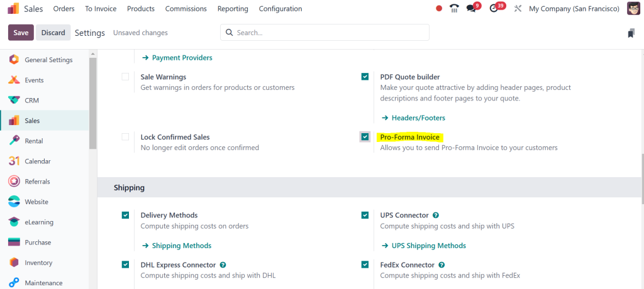Image resolution: width=644 pixels, height=289 pixels.
Task: Click the settings search input field
Action: (325, 33)
